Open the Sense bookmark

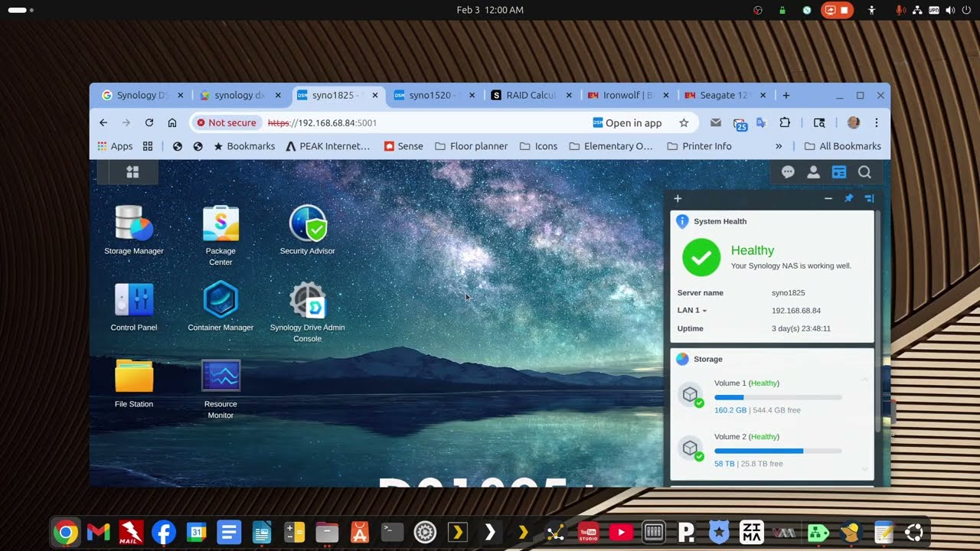(x=403, y=146)
